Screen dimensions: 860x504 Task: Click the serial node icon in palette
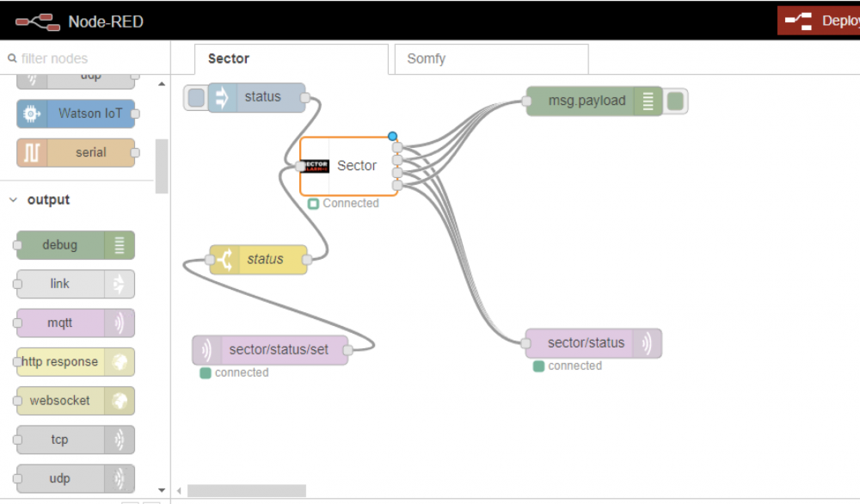pos(32,153)
